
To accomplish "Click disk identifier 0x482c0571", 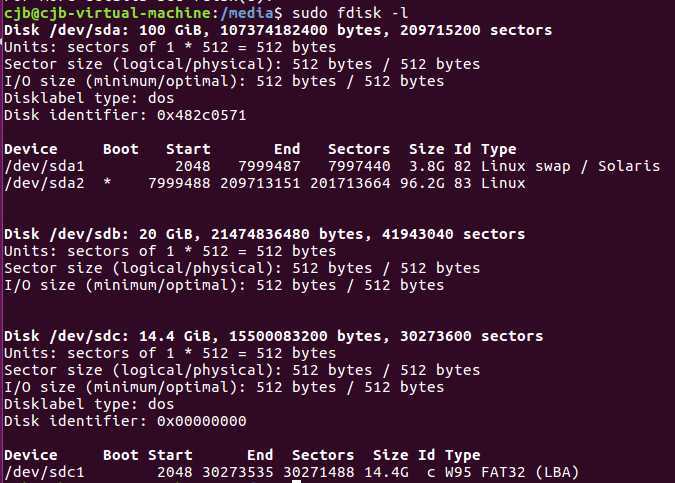I will (x=201, y=115).
